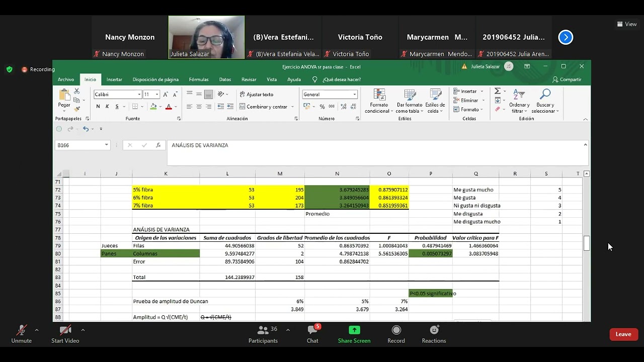The width and height of the screenshot is (644, 362).
Task: Click the Fill down icon in Edición
Action: coord(497,100)
